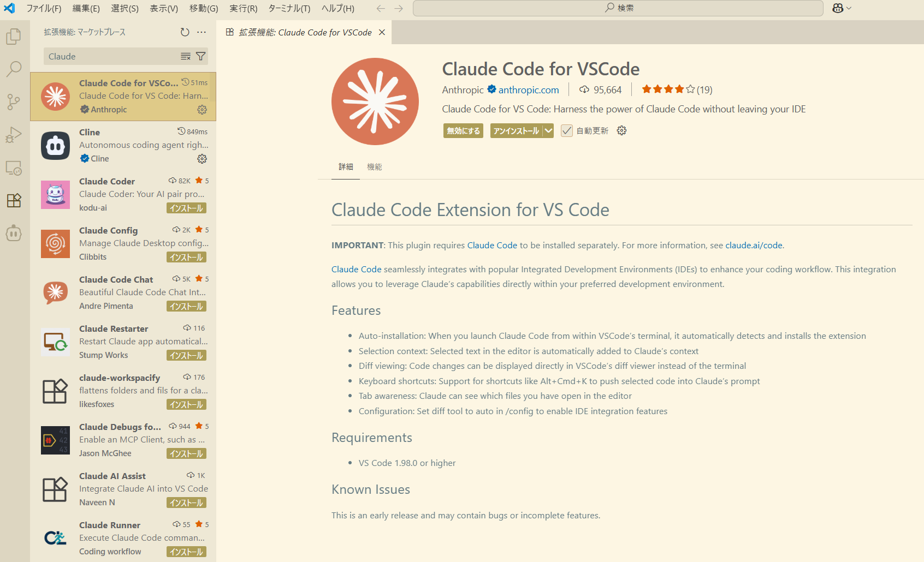Click the large Claude Code extension logo

pos(375,101)
